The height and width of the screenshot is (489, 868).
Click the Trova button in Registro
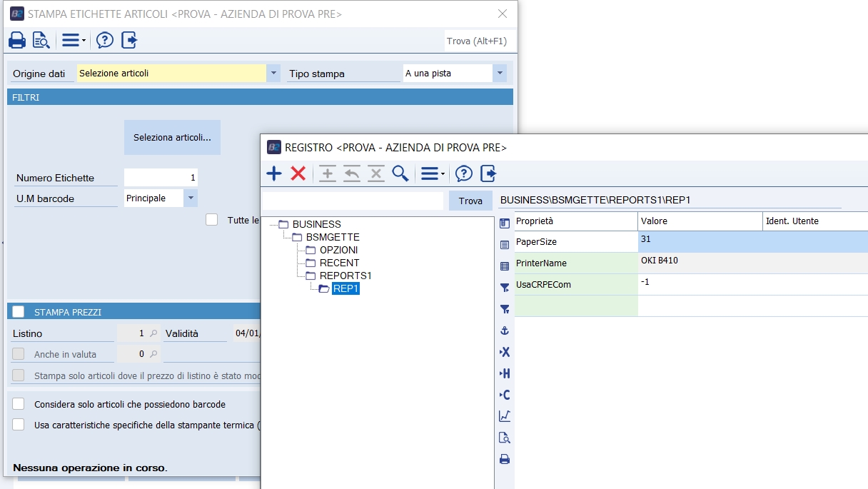(x=470, y=201)
